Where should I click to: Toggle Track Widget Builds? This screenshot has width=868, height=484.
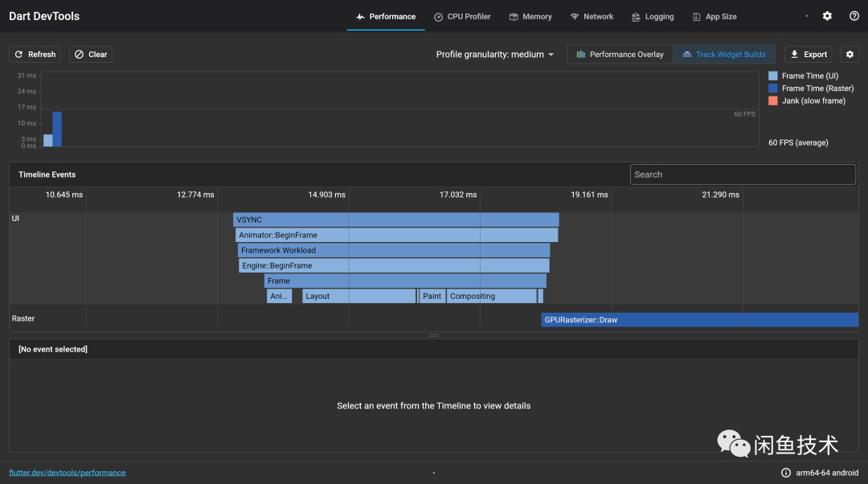(723, 54)
